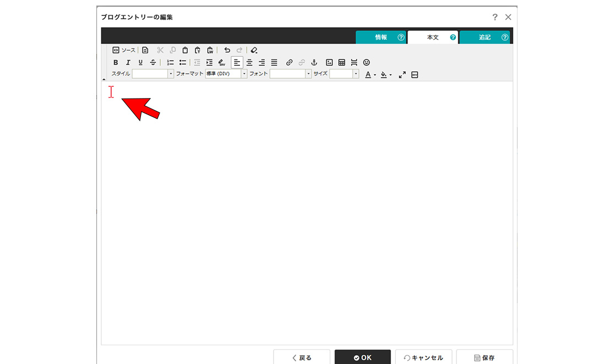
Task: Toggle bold formatting
Action: (x=116, y=63)
